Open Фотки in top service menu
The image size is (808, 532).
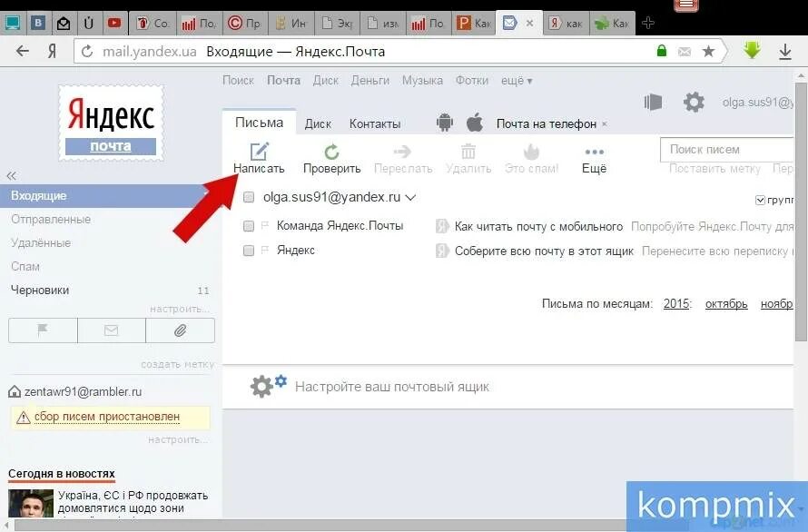[471, 81]
